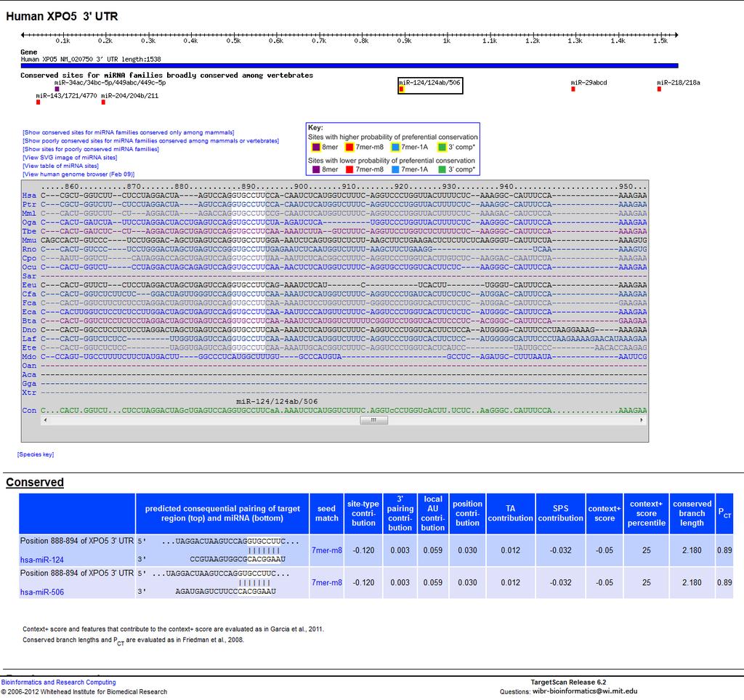This screenshot has height=700, width=744.
Task: Click the "TA contribution" column header
Action: [x=511, y=513]
